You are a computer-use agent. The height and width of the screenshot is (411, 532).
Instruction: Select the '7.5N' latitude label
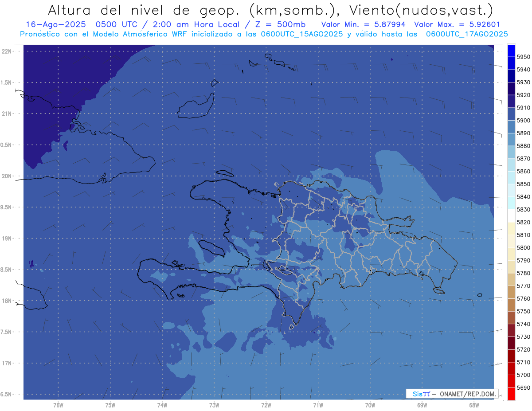pos(6,332)
